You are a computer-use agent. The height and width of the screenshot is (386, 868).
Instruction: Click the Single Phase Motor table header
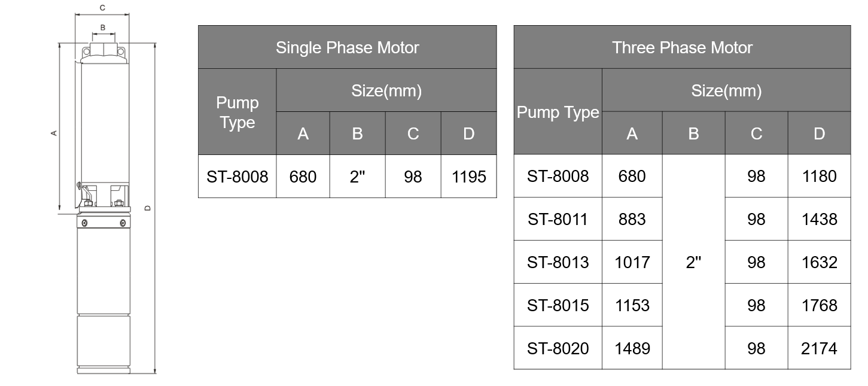[347, 47]
